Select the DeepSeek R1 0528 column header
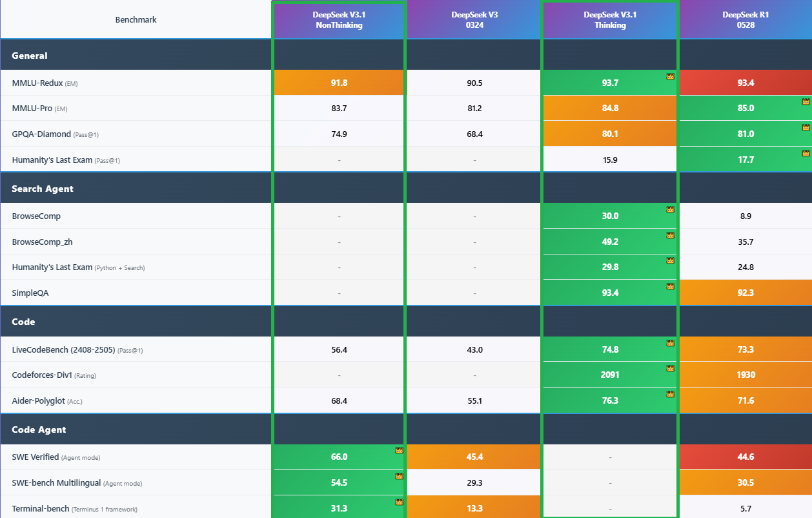This screenshot has height=518, width=812. point(746,20)
